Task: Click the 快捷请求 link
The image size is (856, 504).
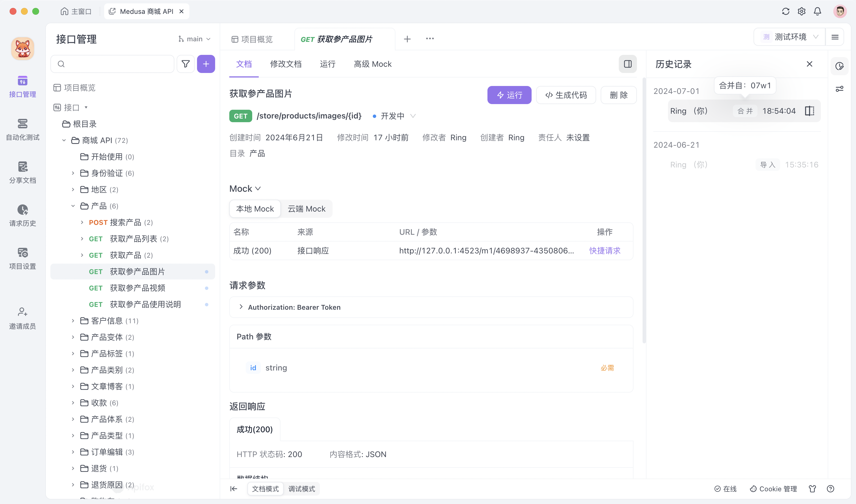Action: coord(604,251)
